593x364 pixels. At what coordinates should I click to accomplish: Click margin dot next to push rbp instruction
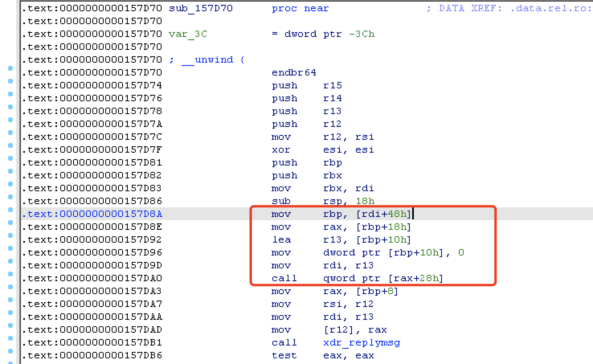(10, 158)
